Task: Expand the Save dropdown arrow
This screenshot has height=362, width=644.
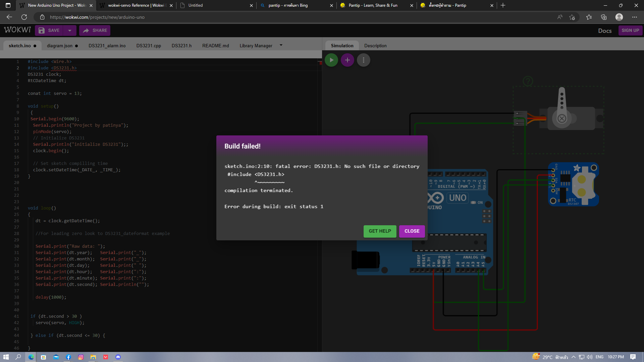Action: pyautogui.click(x=70, y=31)
